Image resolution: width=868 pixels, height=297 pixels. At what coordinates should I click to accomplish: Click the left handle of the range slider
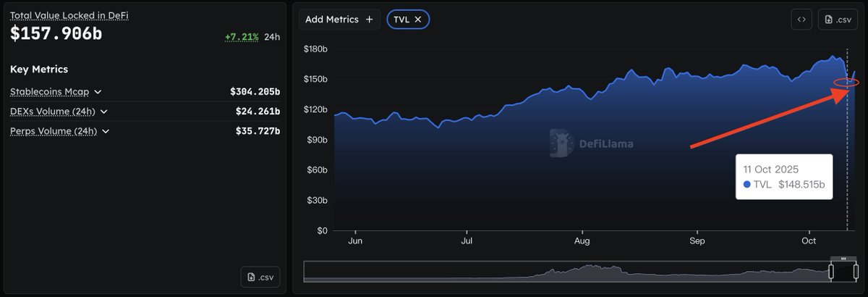click(x=832, y=272)
